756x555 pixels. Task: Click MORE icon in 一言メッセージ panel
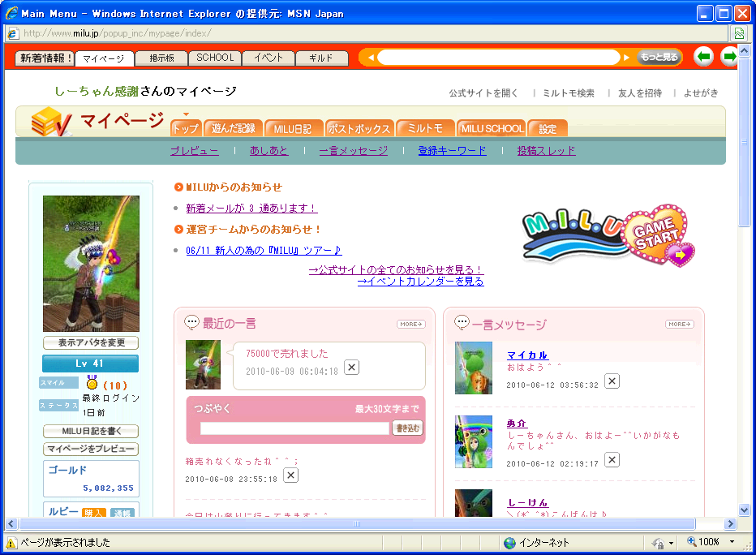[x=679, y=324]
